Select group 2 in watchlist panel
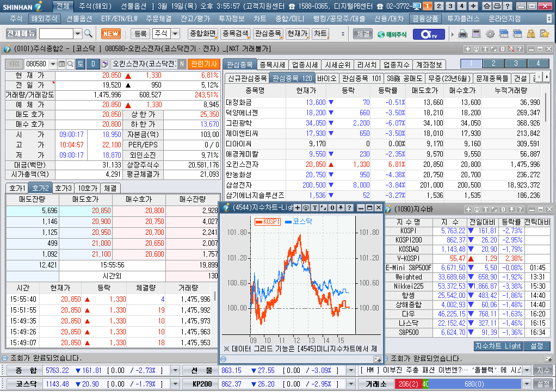Viewport: 556px width, 392px height. pos(493,64)
